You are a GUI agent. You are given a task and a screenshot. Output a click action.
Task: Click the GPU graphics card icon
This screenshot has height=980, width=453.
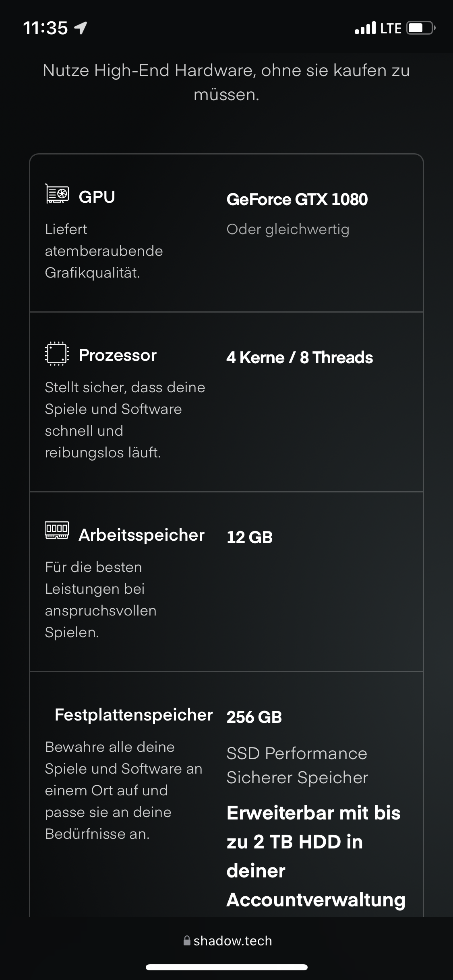(x=57, y=195)
